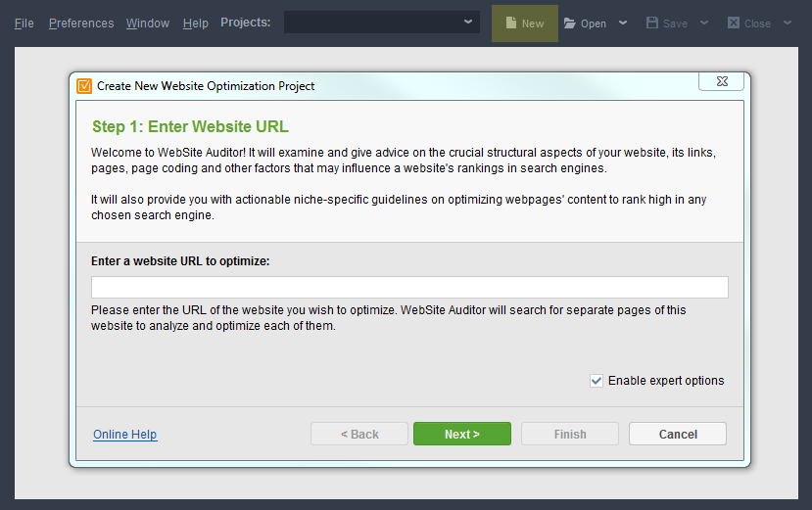Expand the Close button dropdown arrow
The width and height of the screenshot is (812, 510).
[788, 23]
